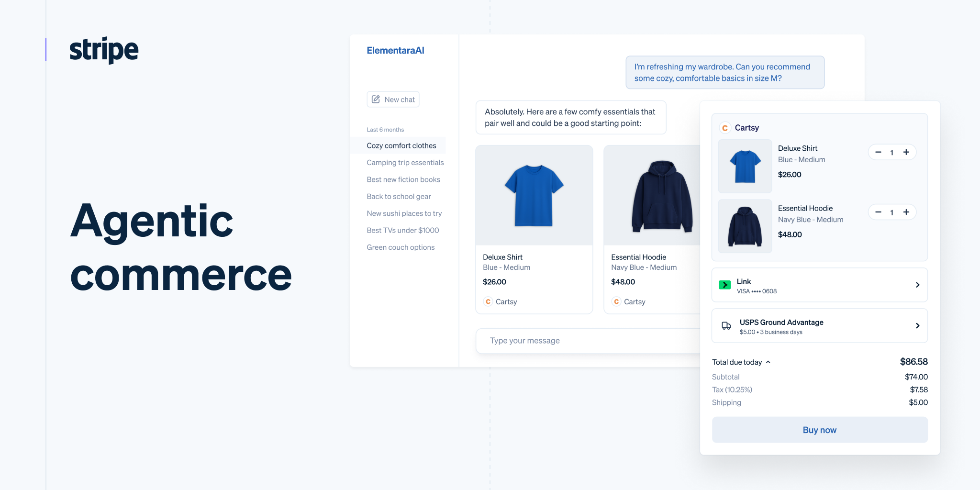Viewport: 980px width, 490px height.
Task: Select the green Link payment icon
Action: pos(725,285)
